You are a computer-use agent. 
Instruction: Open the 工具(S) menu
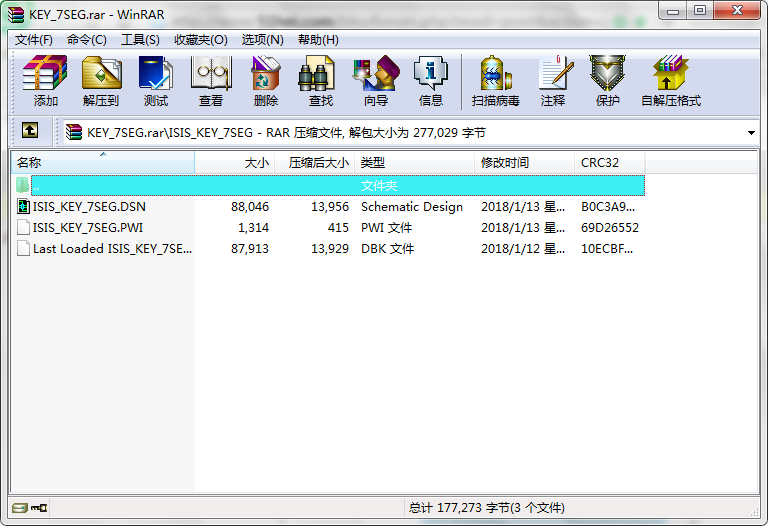pos(141,40)
